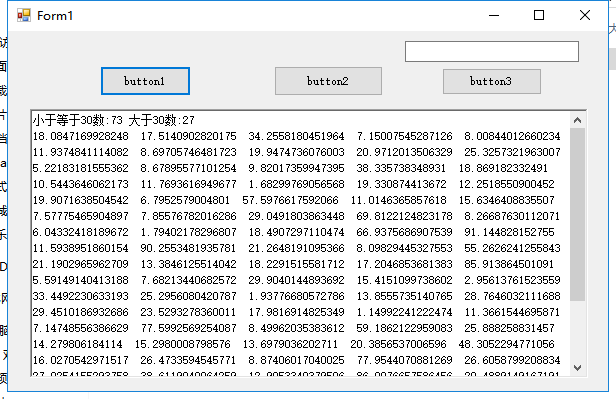Screen dimensions: 616x399
Task: Click the value 18.0847169928248
Action: click(x=81, y=136)
